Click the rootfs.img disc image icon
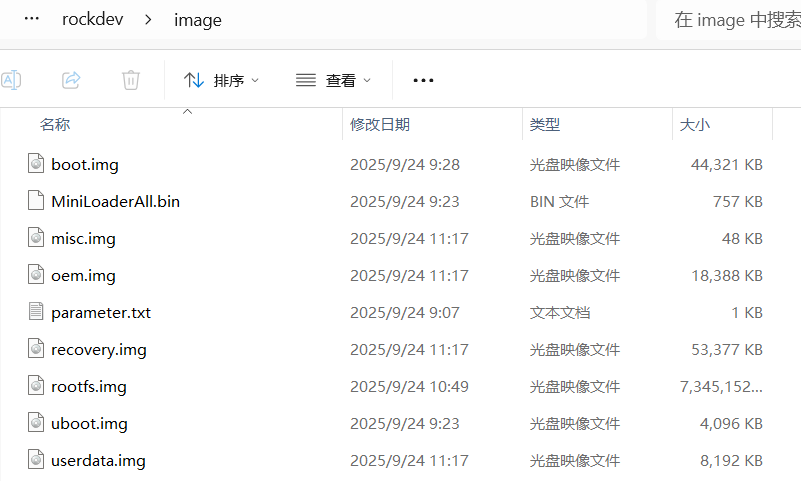The image size is (801, 481). (x=36, y=386)
